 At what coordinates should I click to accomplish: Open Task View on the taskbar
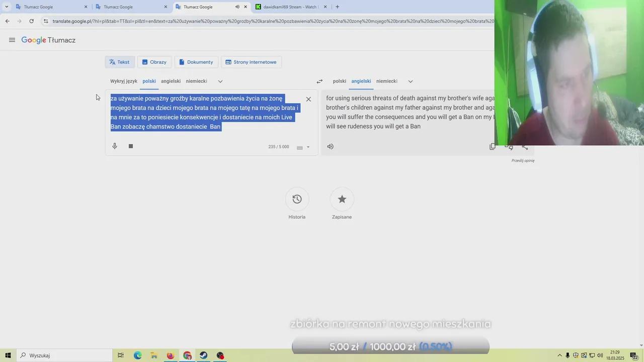[121, 355]
